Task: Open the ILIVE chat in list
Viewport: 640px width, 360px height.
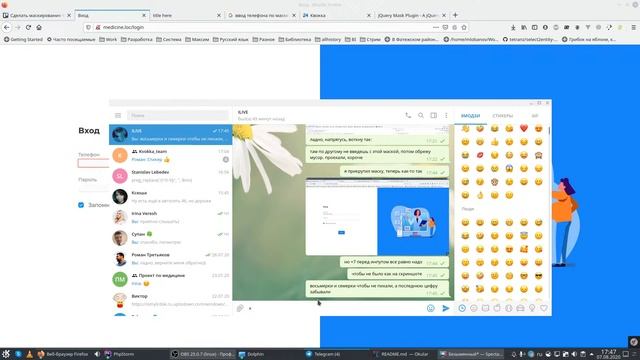Action: click(x=171, y=135)
